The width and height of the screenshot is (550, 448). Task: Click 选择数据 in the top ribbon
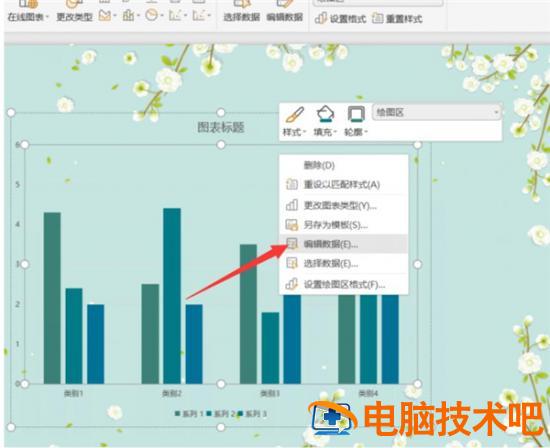(242, 12)
